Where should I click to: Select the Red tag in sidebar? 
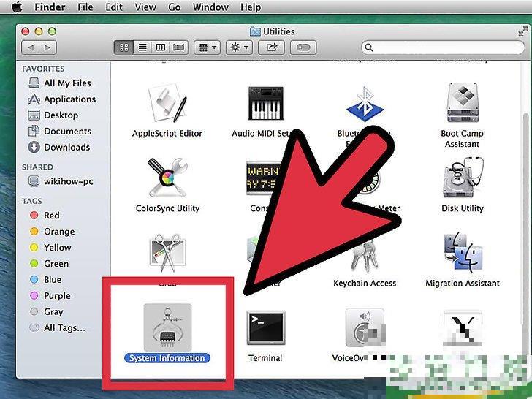click(x=51, y=216)
